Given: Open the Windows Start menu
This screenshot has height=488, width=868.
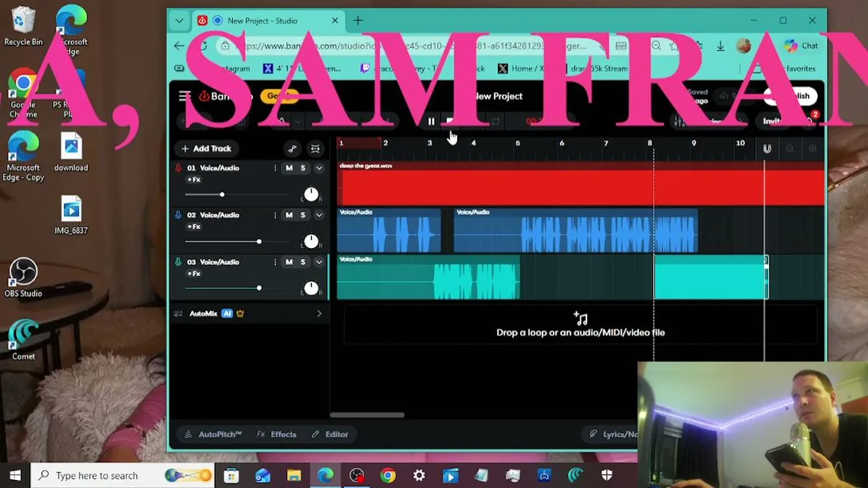Looking at the screenshot, I should [15, 475].
